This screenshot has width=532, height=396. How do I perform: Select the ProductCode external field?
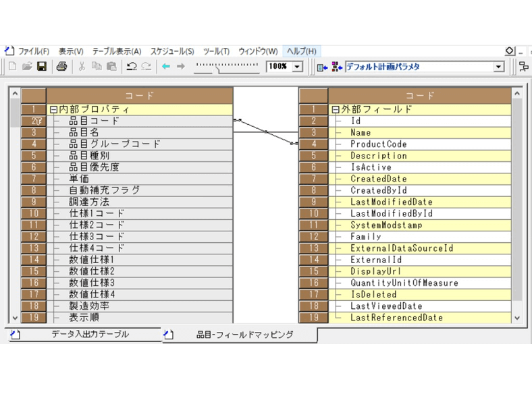(378, 144)
